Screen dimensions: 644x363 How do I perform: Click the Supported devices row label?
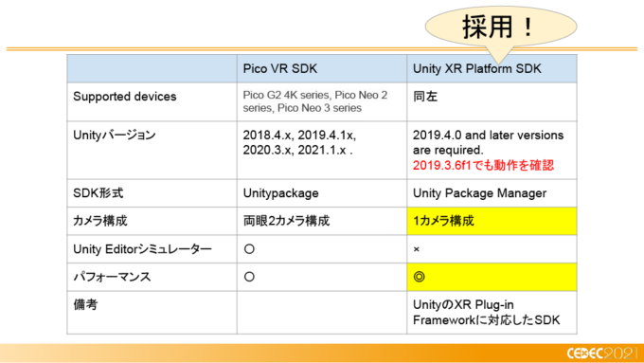pos(124,96)
